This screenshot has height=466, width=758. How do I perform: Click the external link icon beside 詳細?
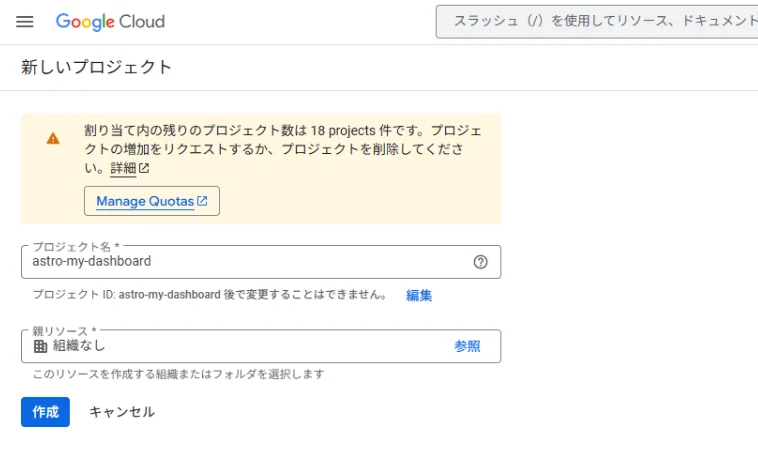pos(144,168)
